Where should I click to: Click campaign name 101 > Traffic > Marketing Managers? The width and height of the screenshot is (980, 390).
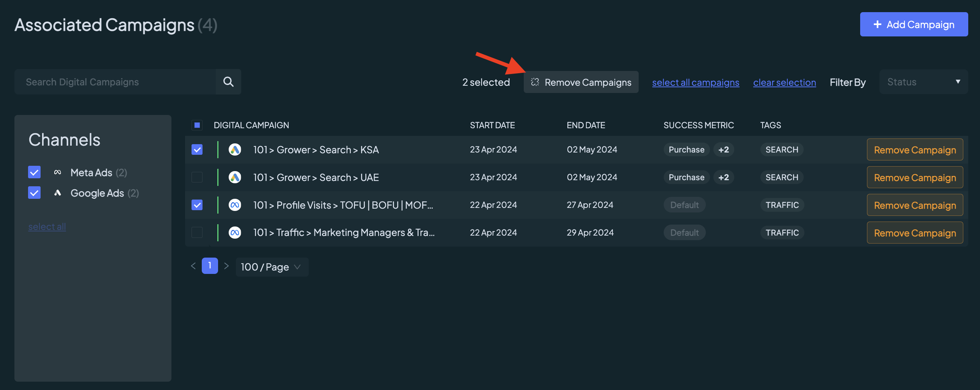click(x=344, y=233)
